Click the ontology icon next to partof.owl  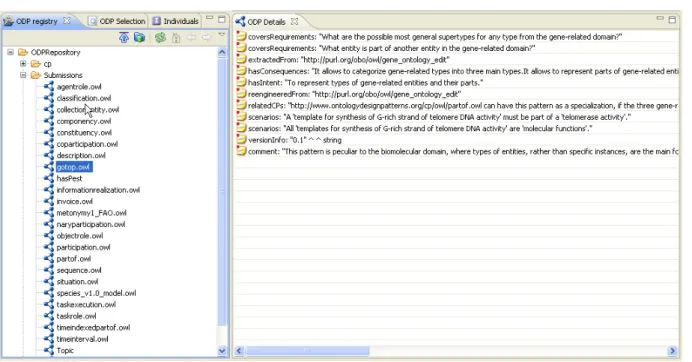tap(49, 259)
